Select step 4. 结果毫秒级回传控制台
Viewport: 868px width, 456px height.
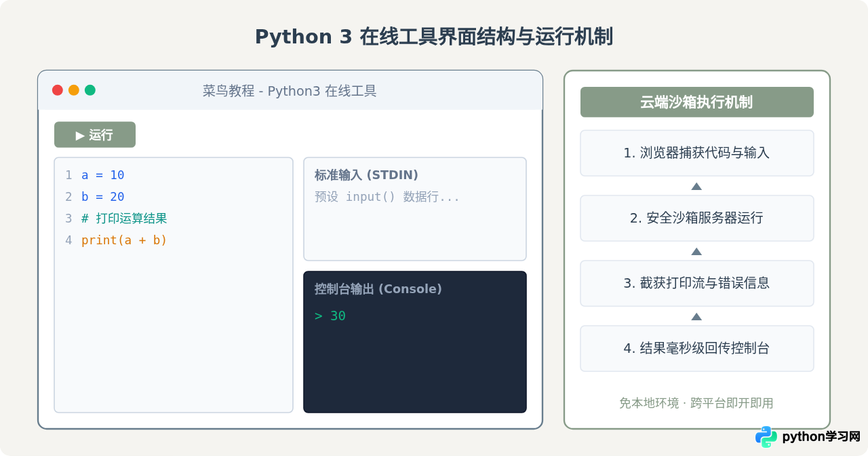coord(696,348)
